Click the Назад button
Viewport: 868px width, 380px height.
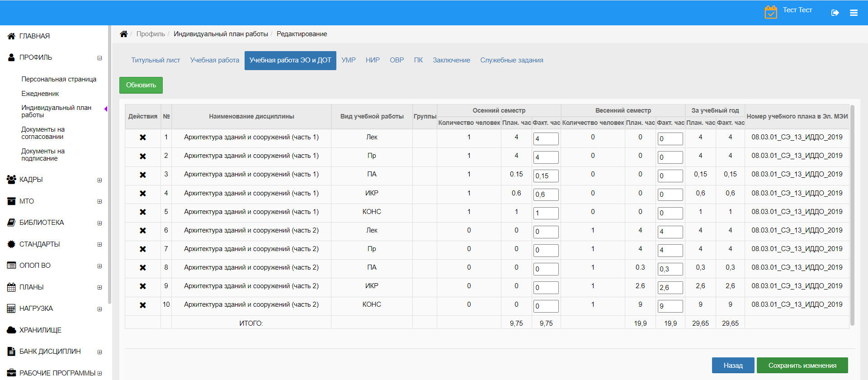733,366
